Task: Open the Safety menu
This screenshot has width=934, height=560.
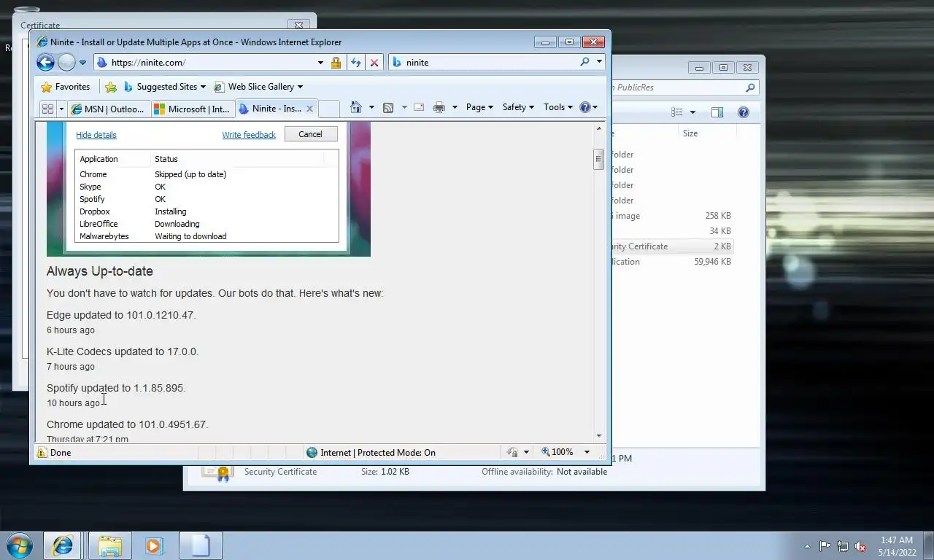Action: [518, 107]
